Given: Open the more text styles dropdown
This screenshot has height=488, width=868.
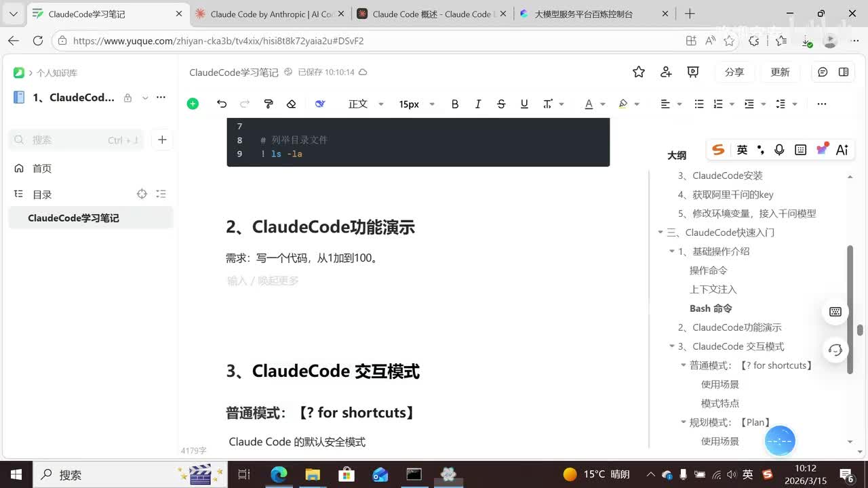Looking at the screenshot, I should click(x=553, y=104).
